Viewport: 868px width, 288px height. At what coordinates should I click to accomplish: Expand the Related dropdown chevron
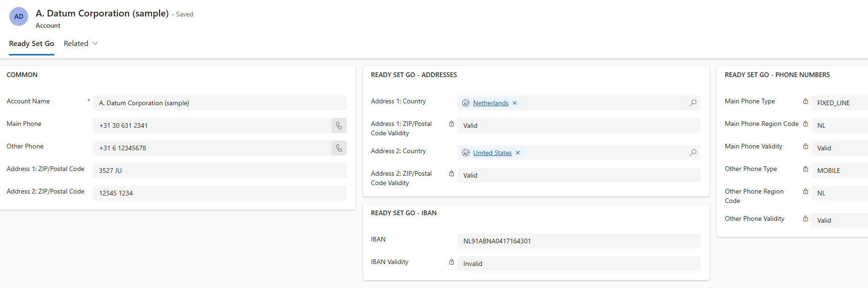click(x=95, y=43)
